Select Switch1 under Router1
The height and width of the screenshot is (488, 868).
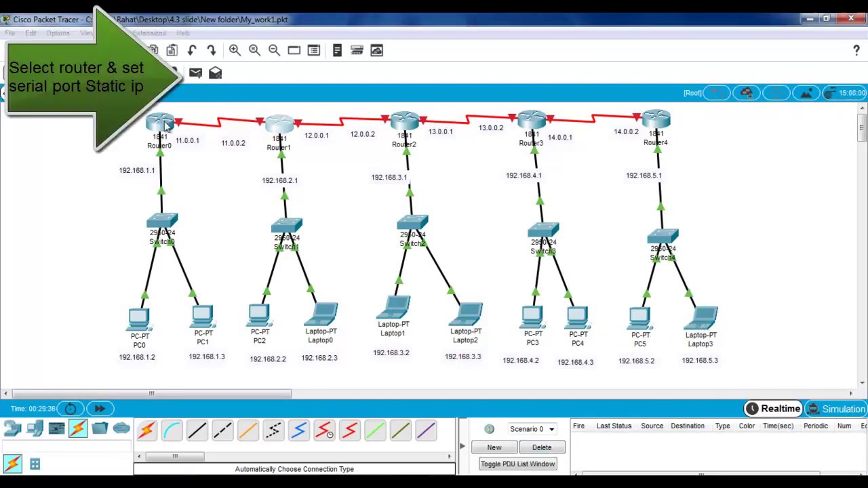[287, 226]
